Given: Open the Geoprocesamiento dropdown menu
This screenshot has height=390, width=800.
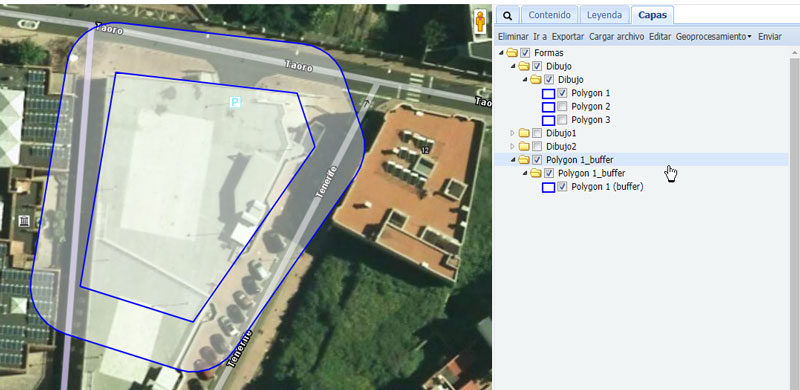Looking at the screenshot, I should pyautogui.click(x=713, y=37).
